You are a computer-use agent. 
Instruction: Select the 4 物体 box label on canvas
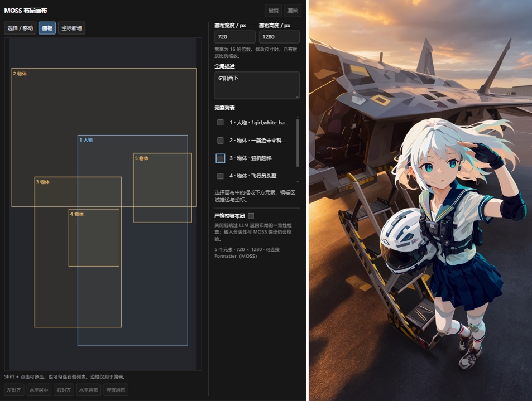tap(76, 214)
